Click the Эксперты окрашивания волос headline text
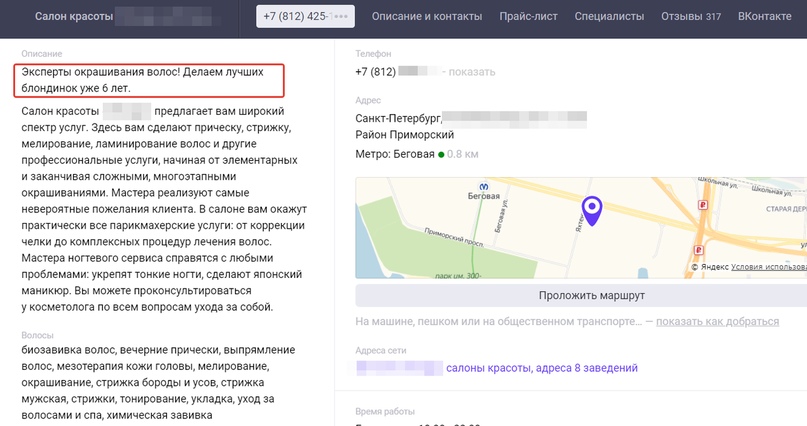Screen dimensions: 807x426 [x=143, y=80]
